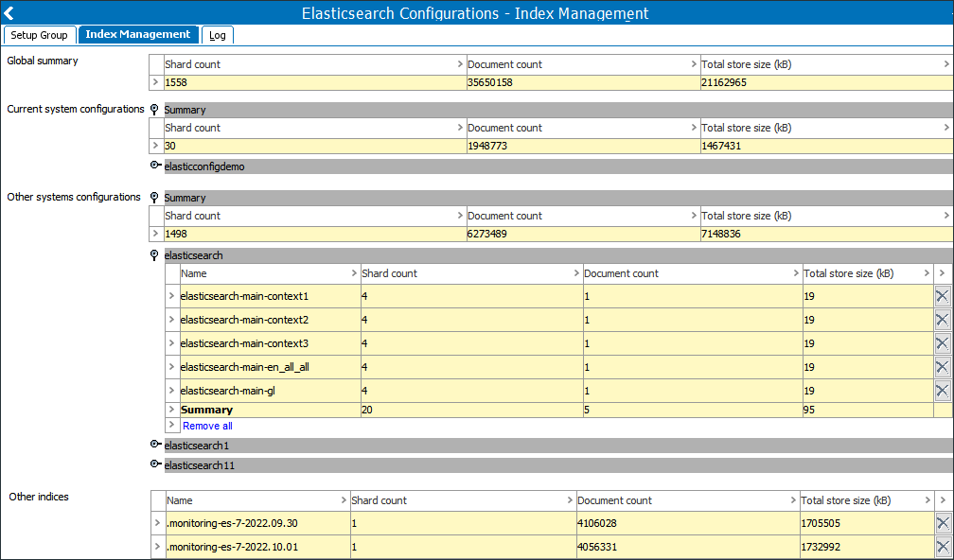Delete the .monitoring-es-7-2022.10.01 index

click(x=943, y=547)
